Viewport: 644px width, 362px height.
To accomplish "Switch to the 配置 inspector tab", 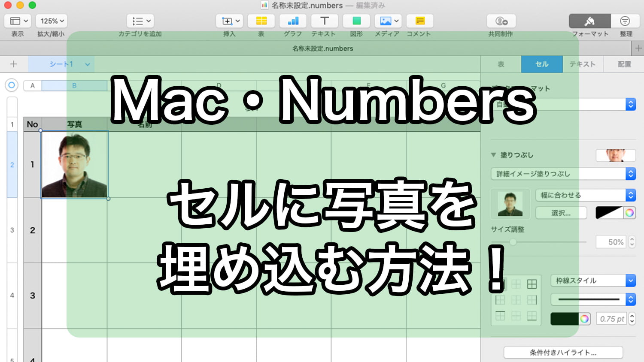I will tap(624, 64).
